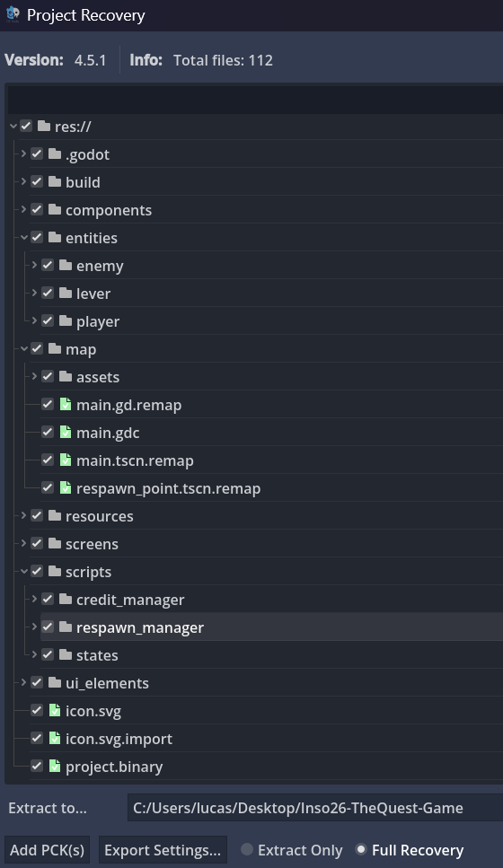This screenshot has height=868, width=503.
Task: Expand the respawn_manager folder
Action: [34, 627]
